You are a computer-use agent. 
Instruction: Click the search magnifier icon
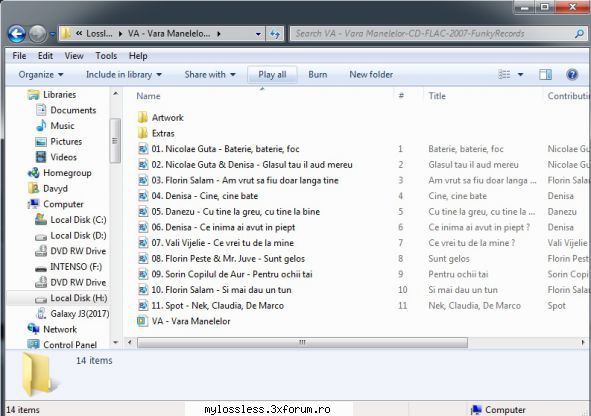579,34
